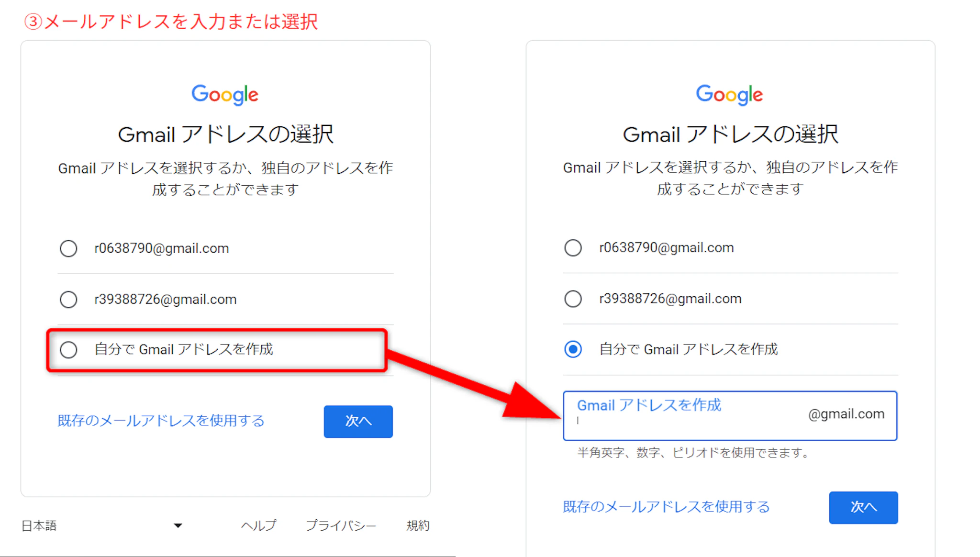Click 次へ button in left panel
The width and height of the screenshot is (980, 557).
(x=358, y=422)
